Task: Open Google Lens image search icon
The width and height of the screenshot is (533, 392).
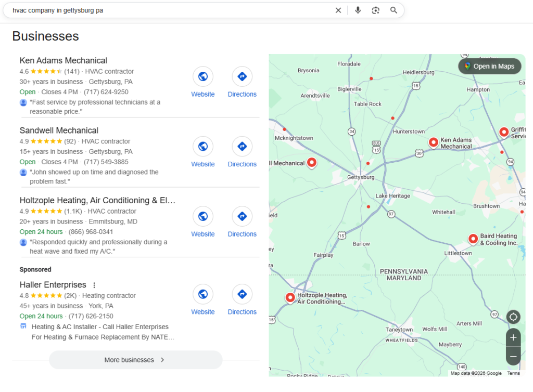Action: [375, 10]
